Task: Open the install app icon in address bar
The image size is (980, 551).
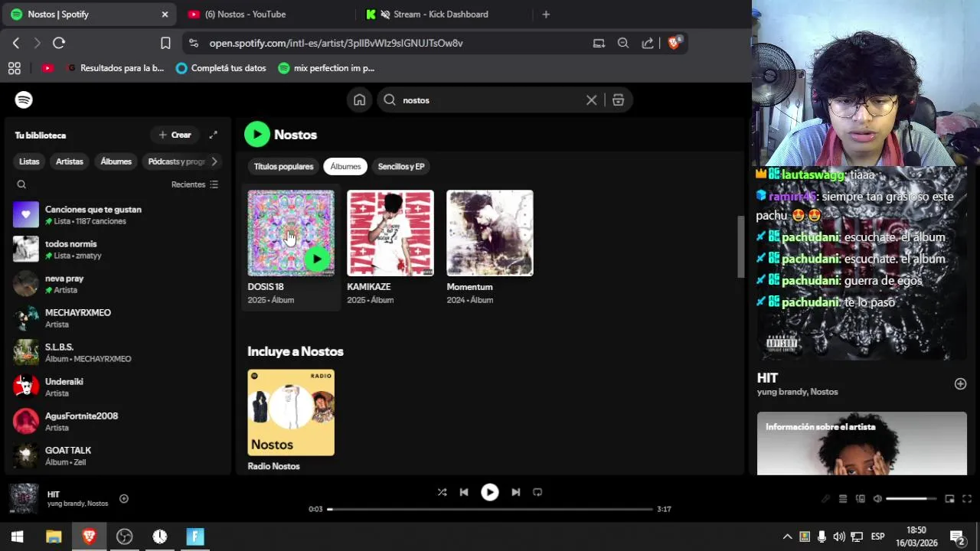Action: tap(599, 44)
